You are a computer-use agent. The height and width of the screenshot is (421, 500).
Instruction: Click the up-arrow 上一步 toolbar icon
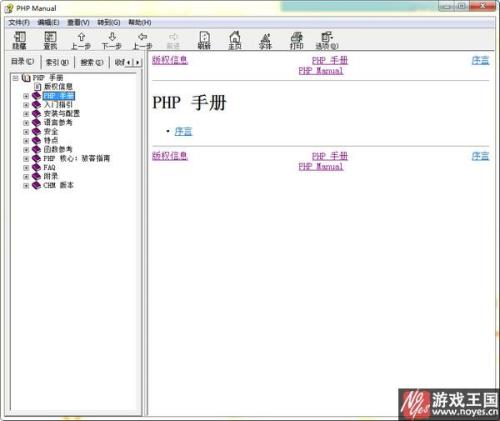[x=81, y=37]
